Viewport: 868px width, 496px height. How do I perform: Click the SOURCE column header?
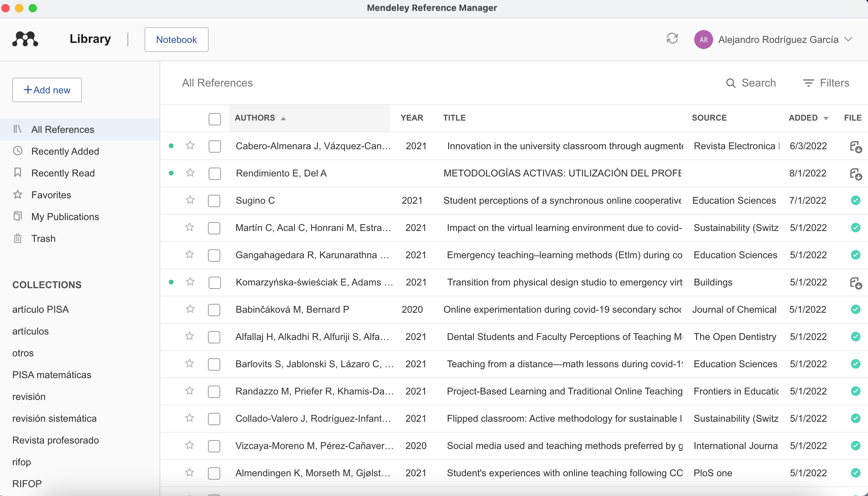[x=709, y=118]
